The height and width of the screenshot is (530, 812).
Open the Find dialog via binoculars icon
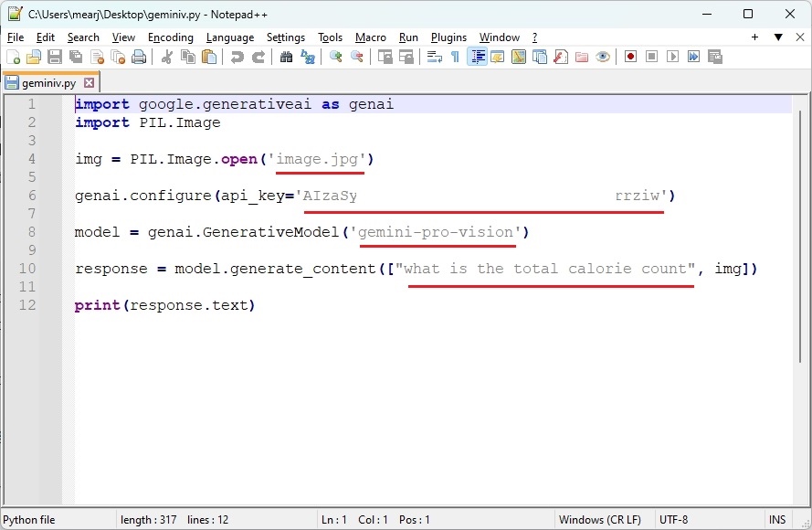point(286,56)
